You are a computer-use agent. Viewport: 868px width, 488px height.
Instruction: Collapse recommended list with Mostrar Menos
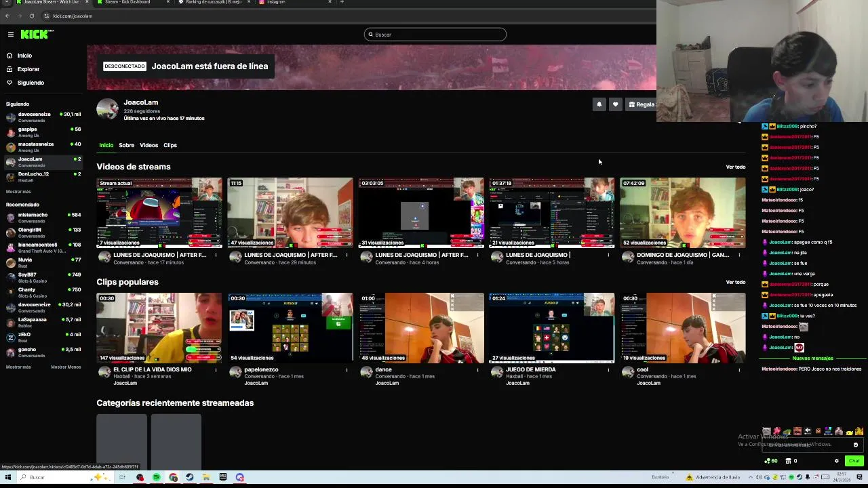pos(66,367)
